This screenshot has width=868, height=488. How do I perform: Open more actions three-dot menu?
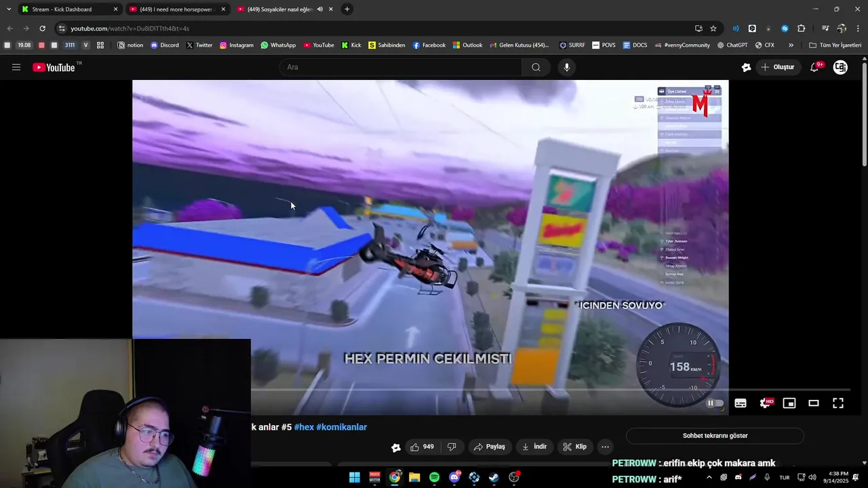(605, 447)
